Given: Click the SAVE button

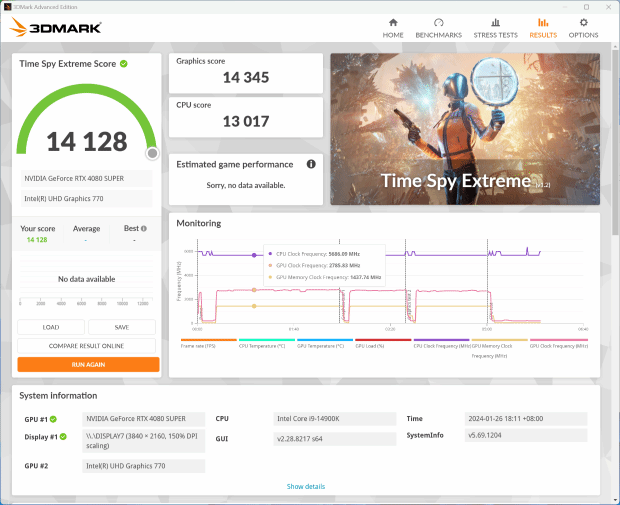Looking at the screenshot, I should (x=122, y=327).
